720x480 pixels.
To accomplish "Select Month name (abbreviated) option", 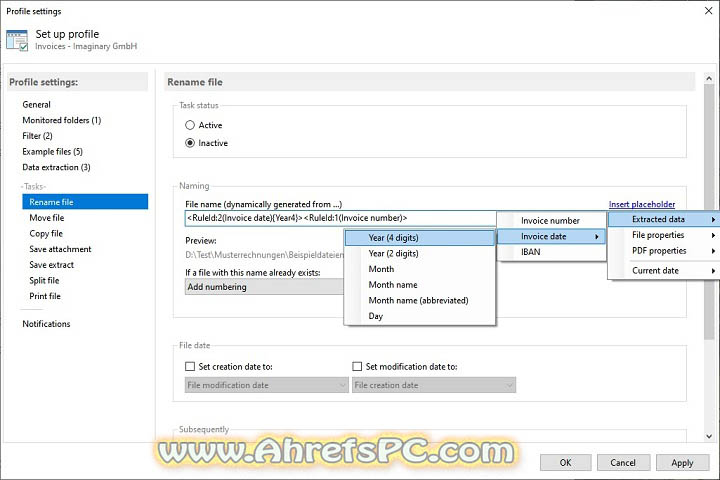I will [x=420, y=300].
